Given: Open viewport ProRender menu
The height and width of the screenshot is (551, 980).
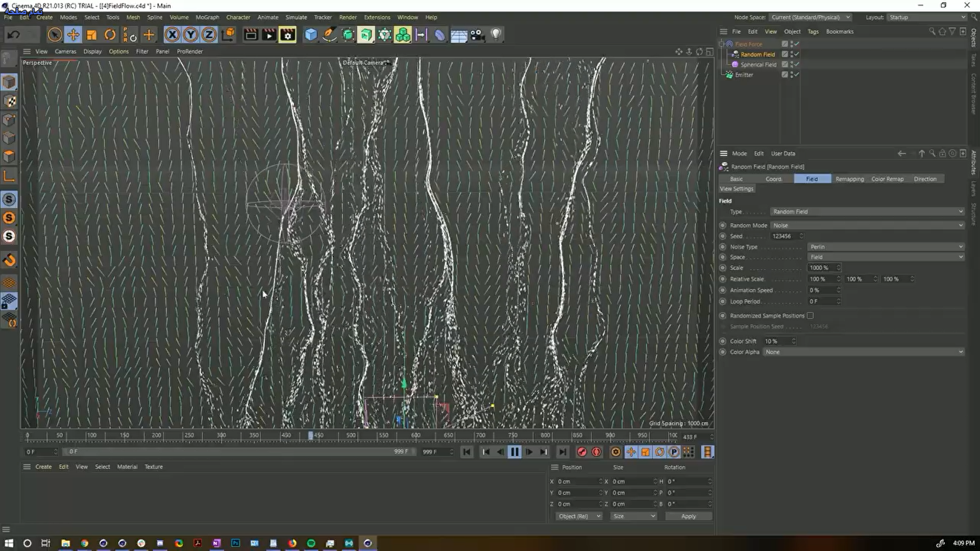Looking at the screenshot, I should 190,52.
